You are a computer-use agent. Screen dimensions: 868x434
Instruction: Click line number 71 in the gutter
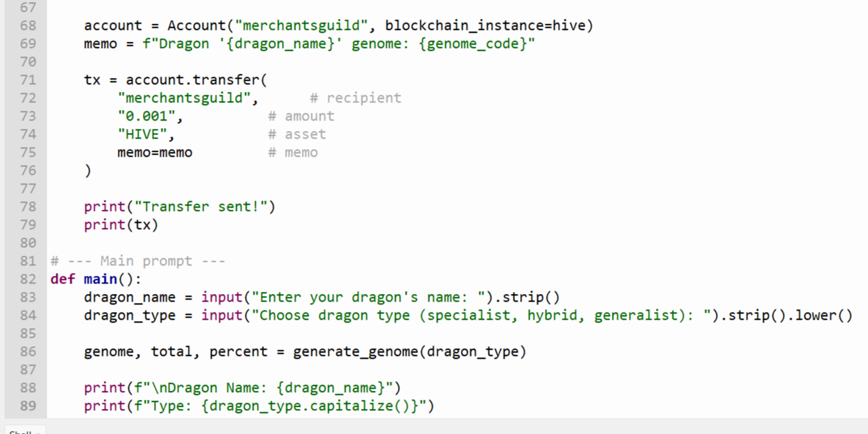click(29, 80)
